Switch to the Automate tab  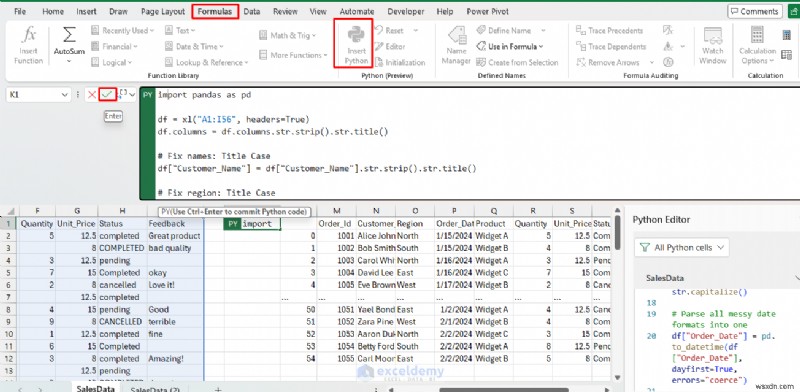[x=357, y=11]
